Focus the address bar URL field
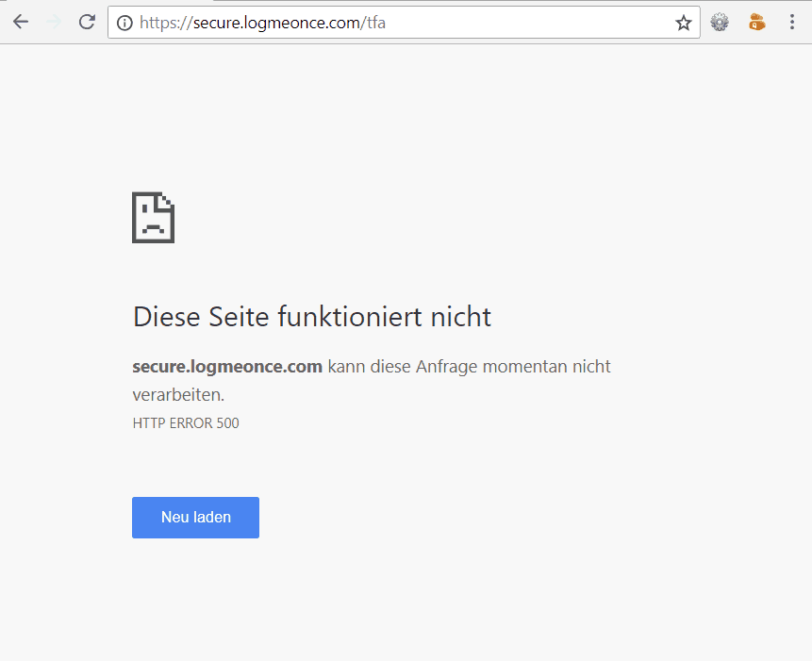This screenshot has width=812, height=661. pyautogui.click(x=404, y=23)
